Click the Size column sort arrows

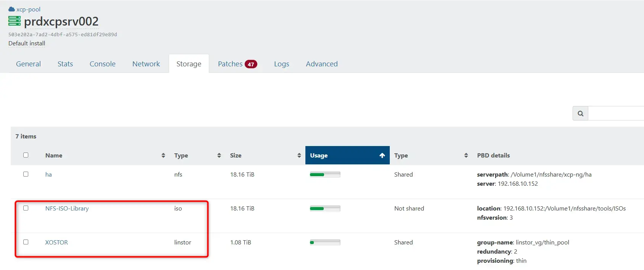299,155
